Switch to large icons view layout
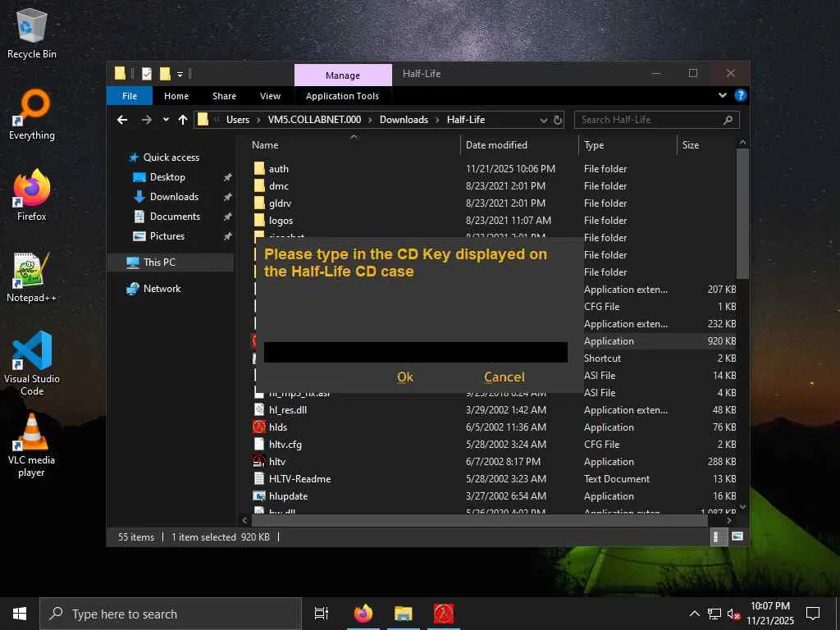This screenshot has width=840, height=630. pos(737,536)
